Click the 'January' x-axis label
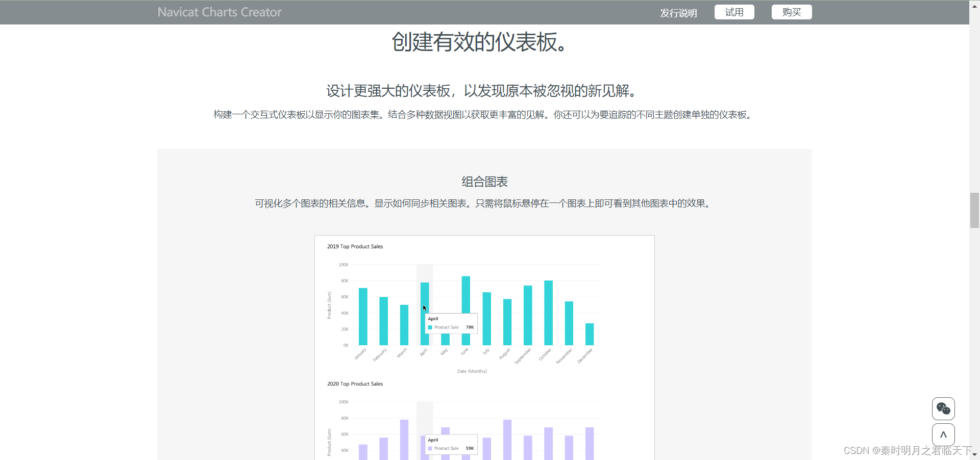Image resolution: width=980 pixels, height=460 pixels. [360, 354]
